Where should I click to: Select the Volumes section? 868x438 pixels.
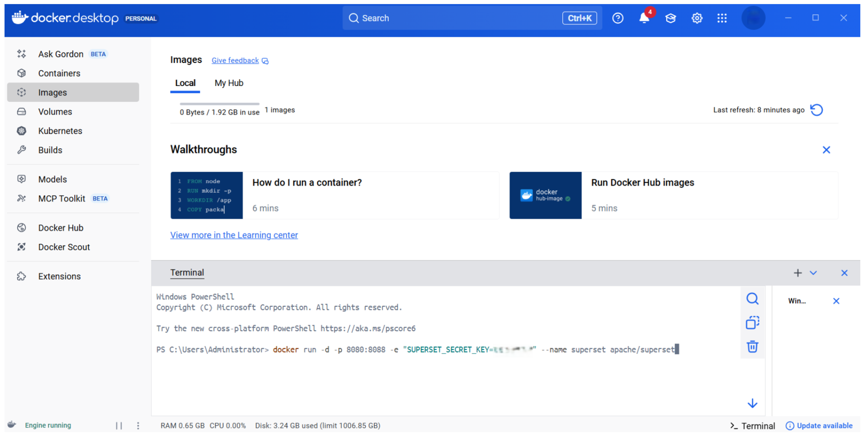55,111
